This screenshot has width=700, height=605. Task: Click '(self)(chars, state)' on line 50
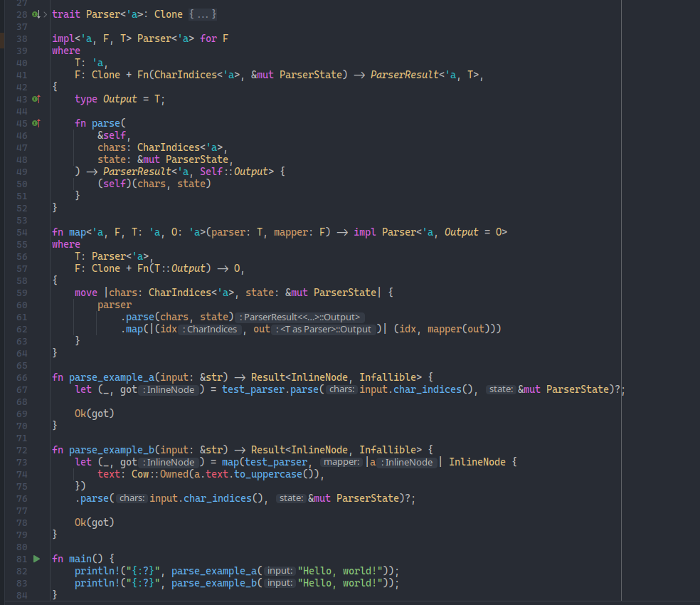click(154, 184)
